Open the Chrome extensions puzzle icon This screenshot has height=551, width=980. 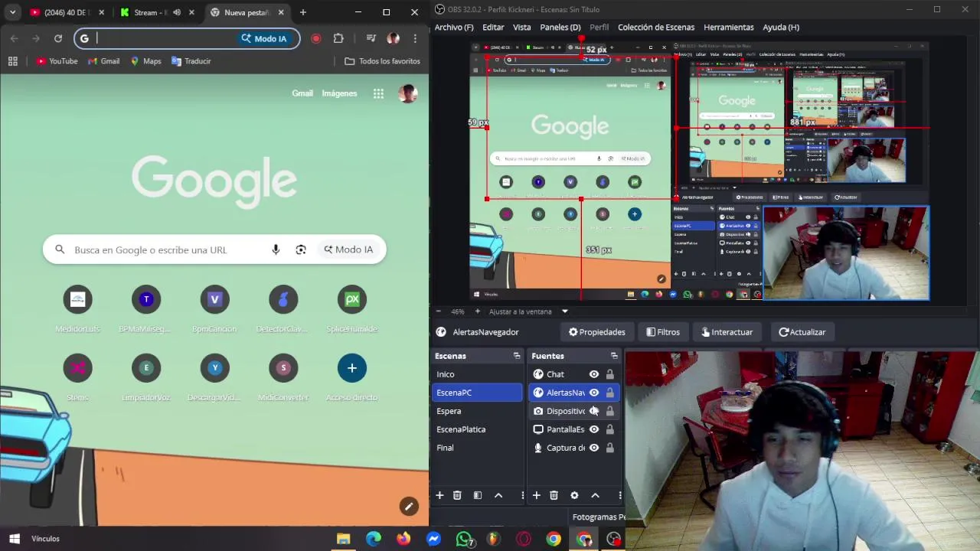coord(338,38)
